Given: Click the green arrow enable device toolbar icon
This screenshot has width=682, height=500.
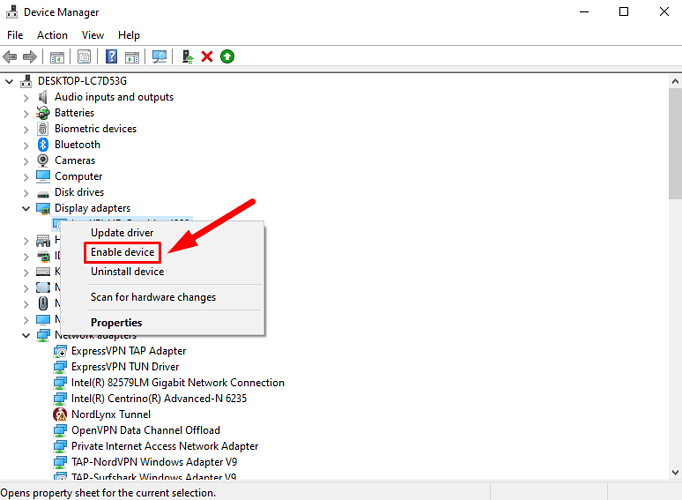Looking at the screenshot, I should pyautogui.click(x=227, y=57).
